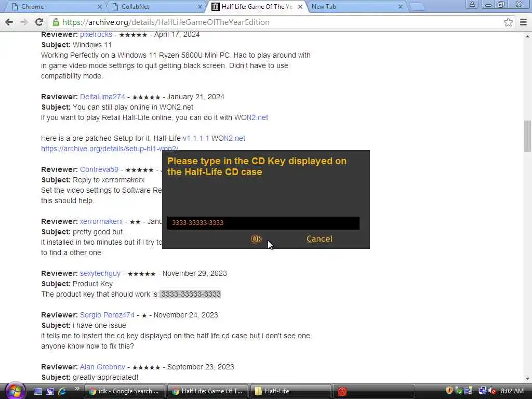This screenshot has height=399, width=532.
Task: Click the 8:02 AM taskbar clock
Action: point(512,391)
